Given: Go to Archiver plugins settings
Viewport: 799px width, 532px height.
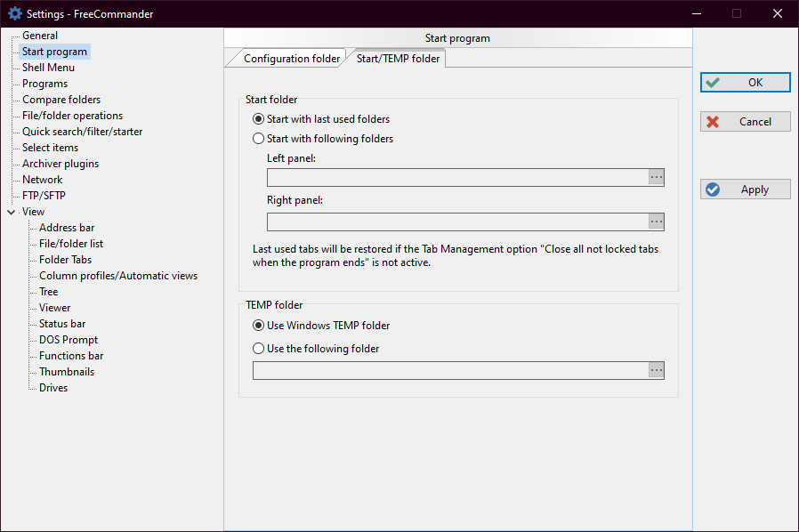Looking at the screenshot, I should pyautogui.click(x=61, y=164).
